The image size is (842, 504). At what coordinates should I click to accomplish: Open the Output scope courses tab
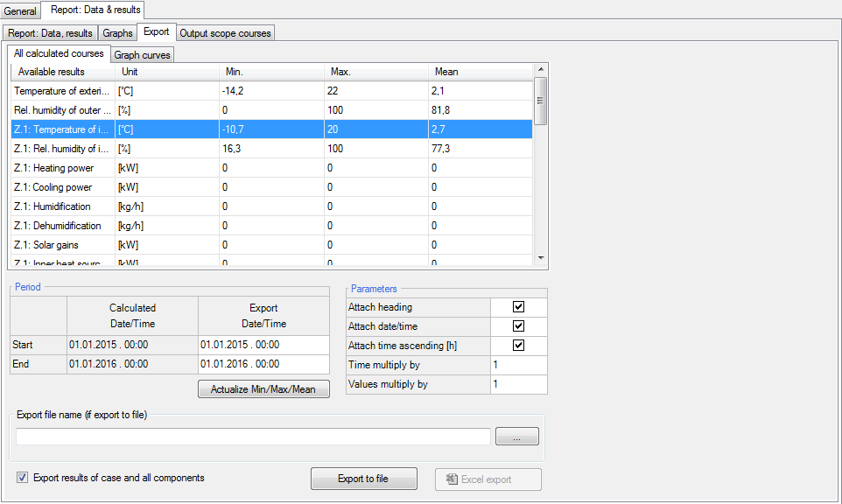226,33
